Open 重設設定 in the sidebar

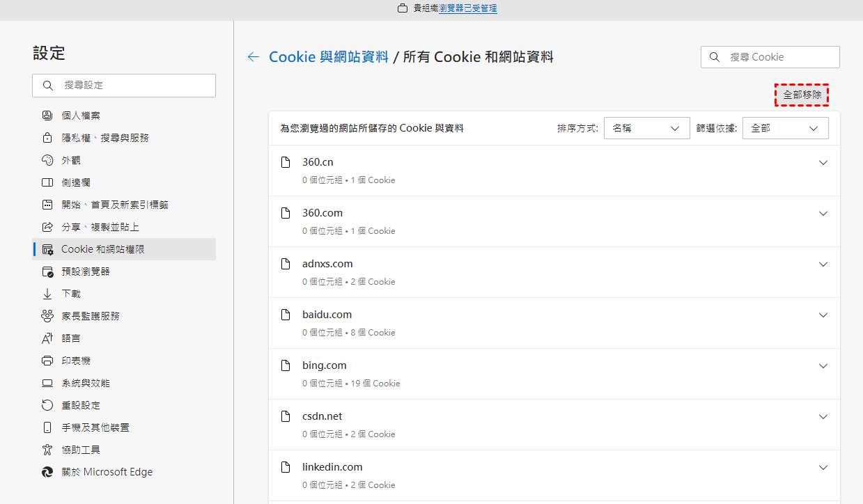pyautogui.click(x=124, y=405)
